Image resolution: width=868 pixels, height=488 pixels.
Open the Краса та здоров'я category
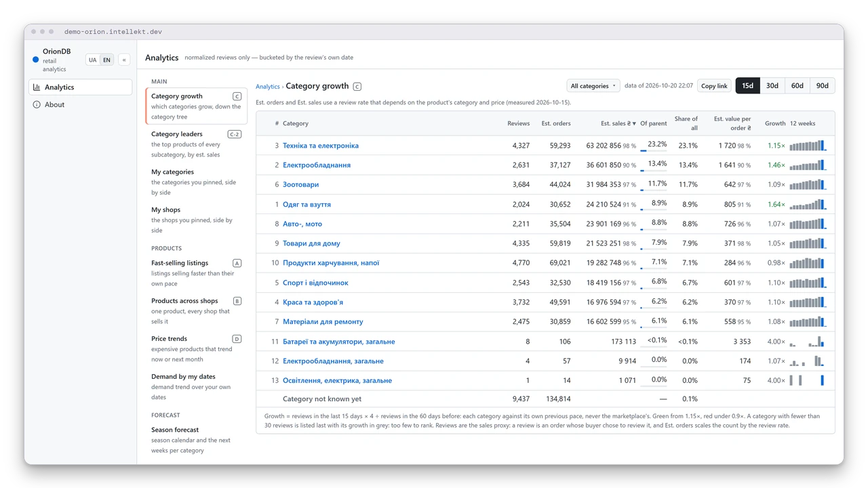pos(313,302)
